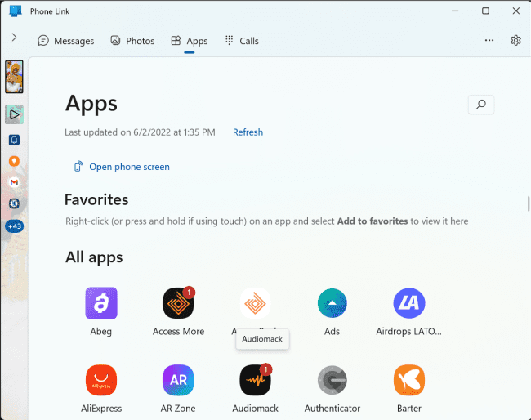Viewport: 531px width, 420px height.
Task: Click the vertical scrollbar thumb
Action: (x=529, y=203)
